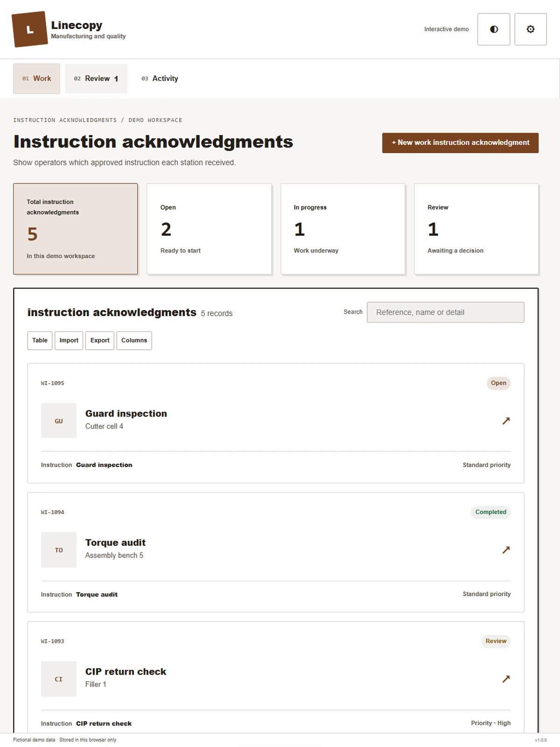560x747 pixels.
Task: Switch to the Review tab
Action: [96, 78]
